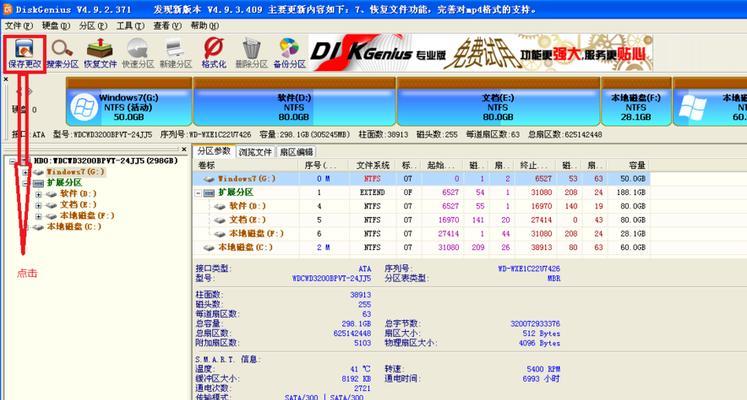Open the 工具(T) menu
The height and width of the screenshot is (400, 747).
(x=130, y=25)
